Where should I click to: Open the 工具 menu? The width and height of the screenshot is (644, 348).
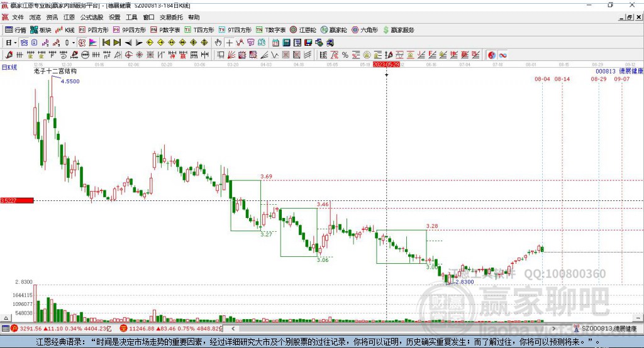pyautogui.click(x=131, y=17)
